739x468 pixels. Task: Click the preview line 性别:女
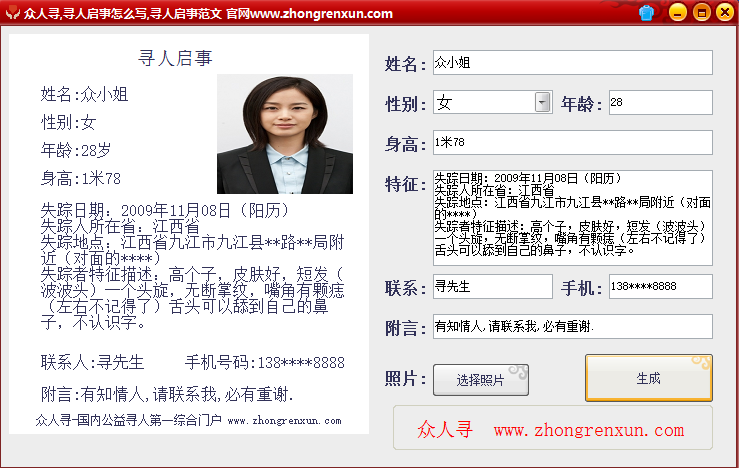(x=69, y=123)
